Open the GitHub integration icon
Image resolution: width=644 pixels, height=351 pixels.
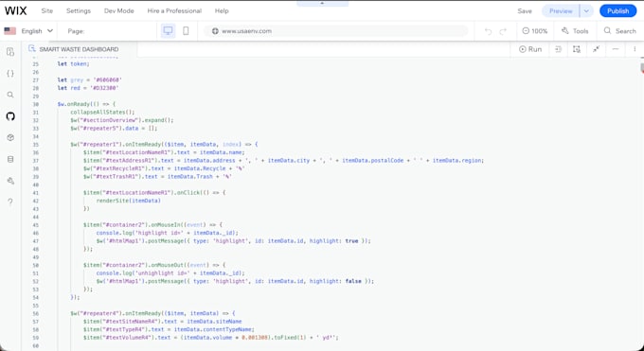pyautogui.click(x=10, y=116)
